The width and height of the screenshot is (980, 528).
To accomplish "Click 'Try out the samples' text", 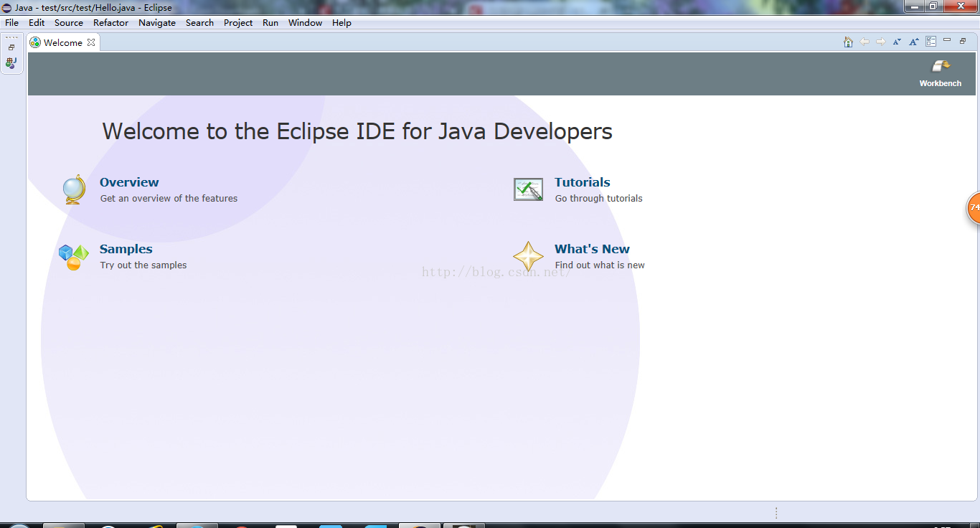I will 143,265.
